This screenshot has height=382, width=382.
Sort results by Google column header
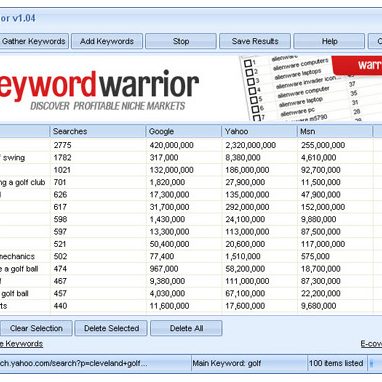184,131
